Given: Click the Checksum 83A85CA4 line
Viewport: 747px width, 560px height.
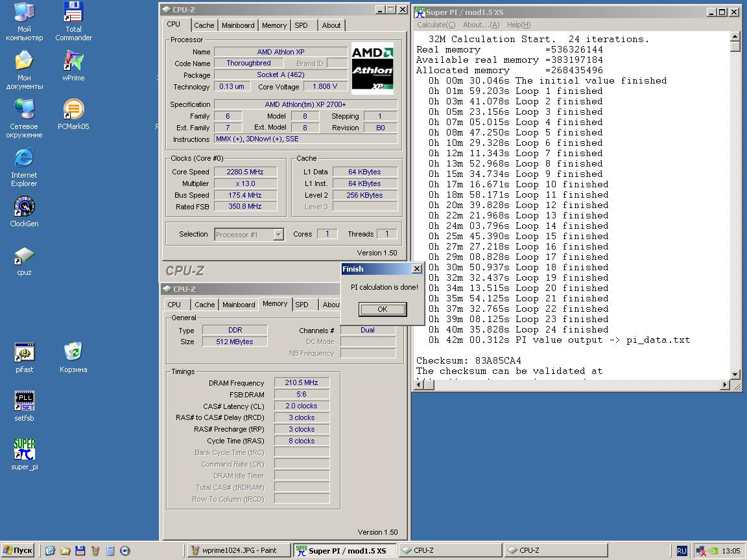Looking at the screenshot, I should pos(469,360).
